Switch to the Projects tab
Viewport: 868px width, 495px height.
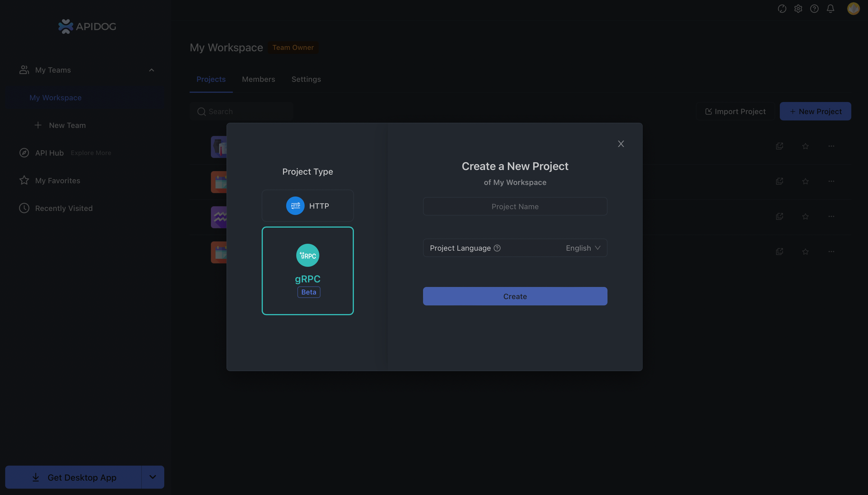211,79
